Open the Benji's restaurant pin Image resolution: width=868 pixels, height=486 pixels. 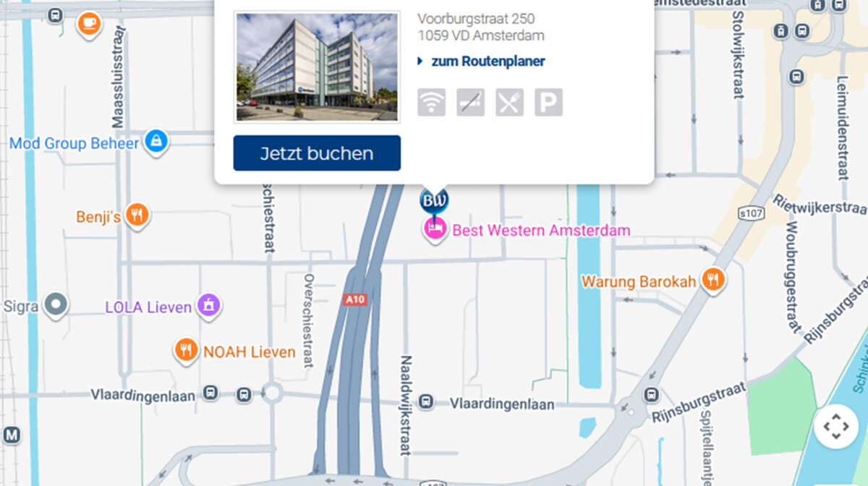click(x=137, y=216)
